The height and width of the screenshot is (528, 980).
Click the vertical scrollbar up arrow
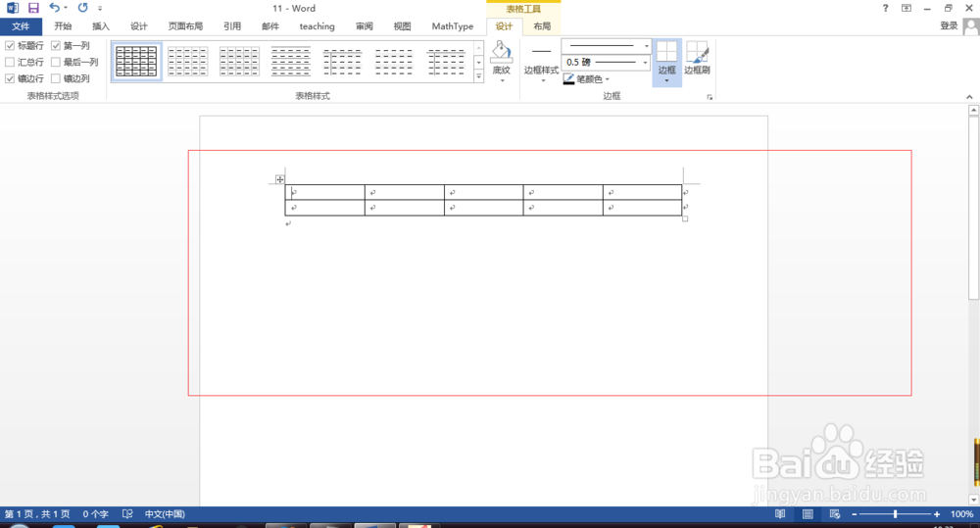[973, 110]
